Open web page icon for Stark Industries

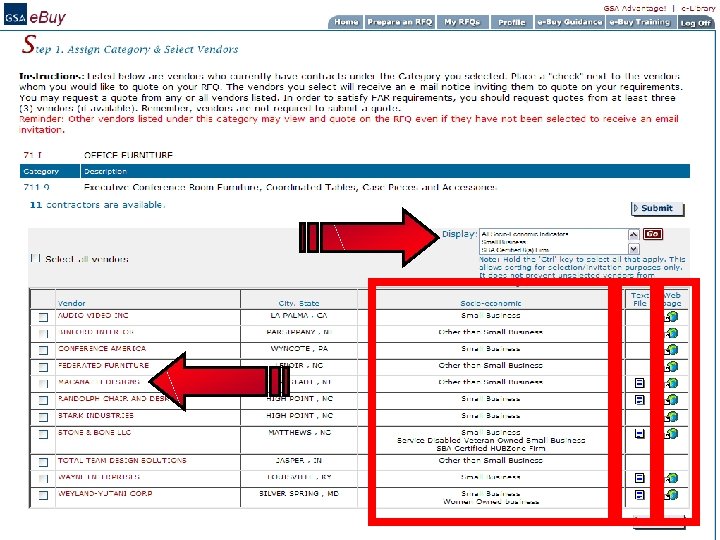(x=671, y=416)
